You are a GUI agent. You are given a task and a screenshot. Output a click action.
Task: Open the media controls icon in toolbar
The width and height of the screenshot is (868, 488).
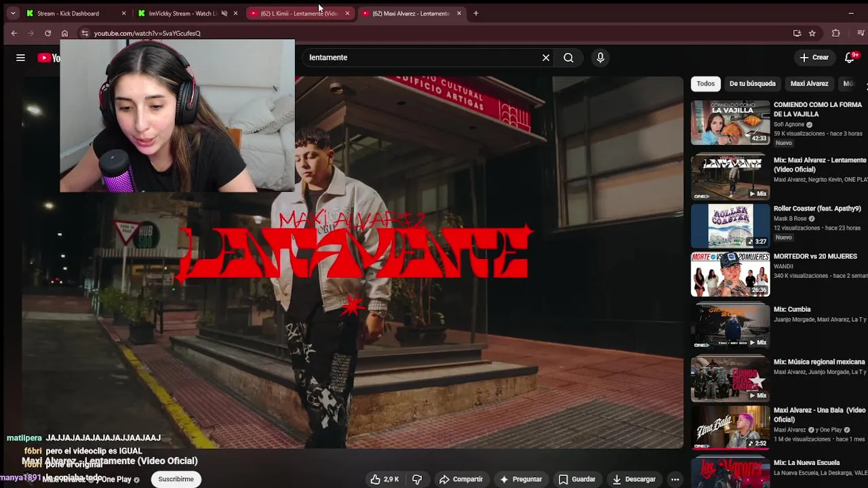pos(861,33)
